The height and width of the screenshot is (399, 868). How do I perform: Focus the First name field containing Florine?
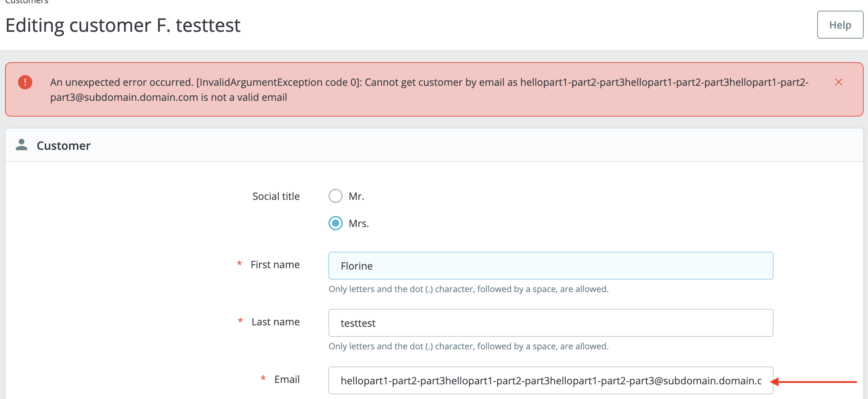pyautogui.click(x=550, y=266)
